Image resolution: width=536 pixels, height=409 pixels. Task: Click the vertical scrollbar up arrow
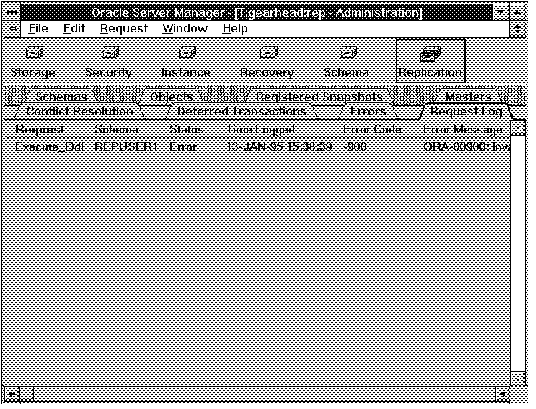point(518,128)
